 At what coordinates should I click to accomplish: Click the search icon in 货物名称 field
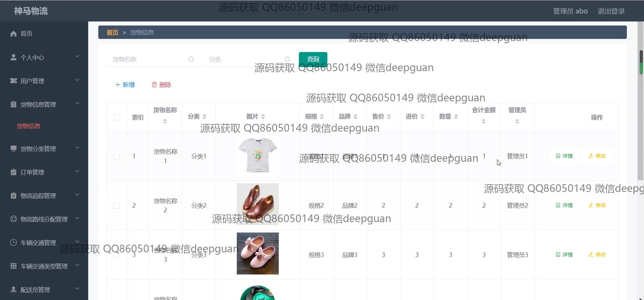tap(191, 59)
